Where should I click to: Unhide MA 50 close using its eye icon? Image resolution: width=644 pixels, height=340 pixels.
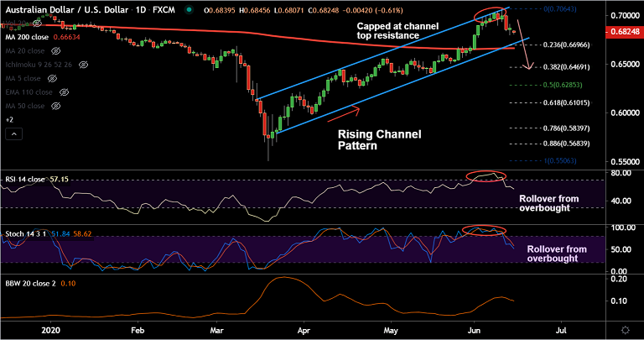[x=56, y=106]
